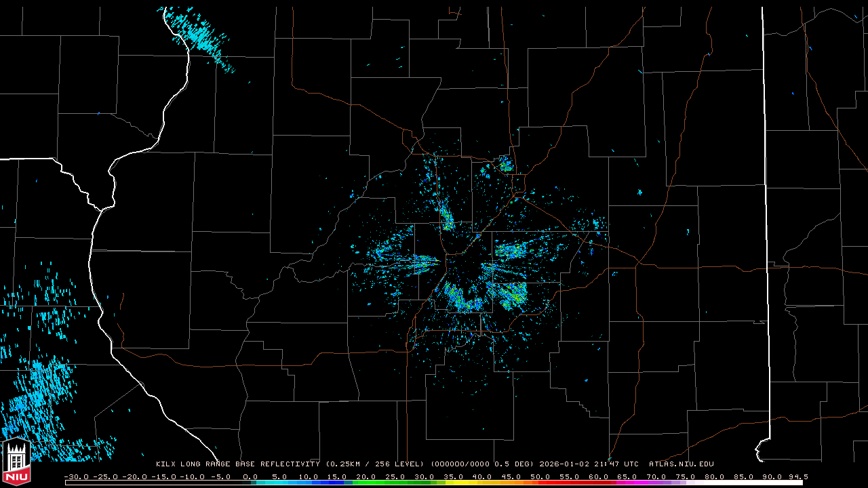Click the green echo cluster southeast of radar center

[510, 295]
